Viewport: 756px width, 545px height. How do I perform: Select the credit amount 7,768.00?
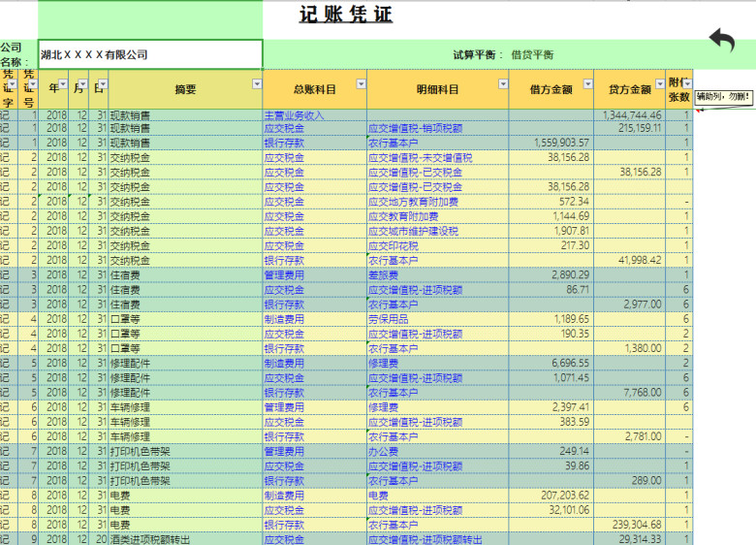tap(630, 393)
